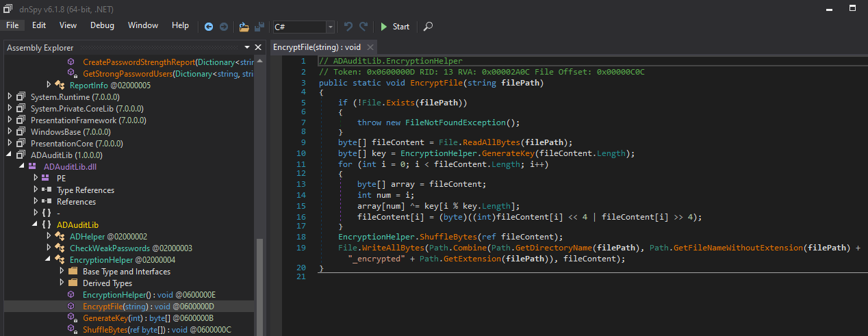868x336 pixels.
Task: Click the Base Type and Interfaces folder icon
Action: click(73, 271)
